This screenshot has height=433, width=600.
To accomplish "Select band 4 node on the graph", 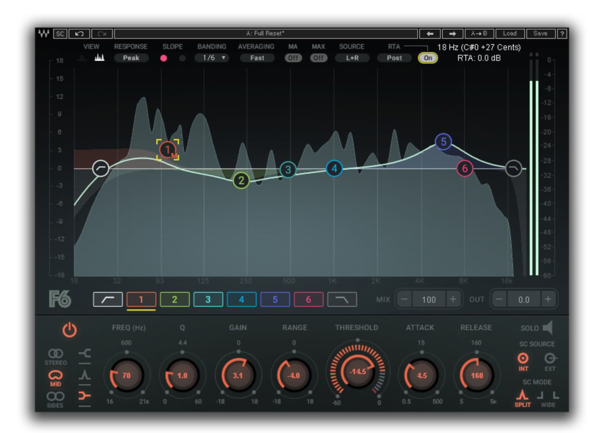I will (x=334, y=168).
